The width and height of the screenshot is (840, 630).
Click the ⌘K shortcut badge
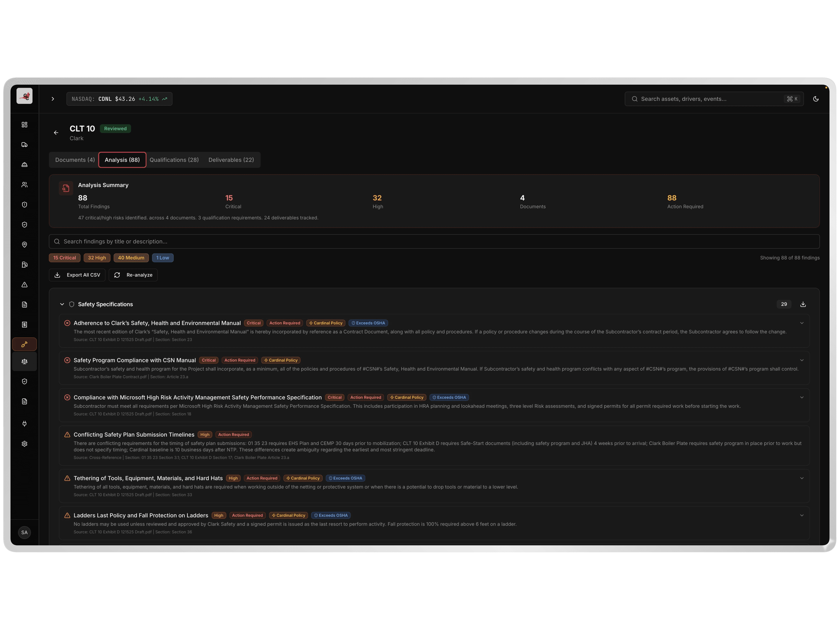pyautogui.click(x=792, y=99)
